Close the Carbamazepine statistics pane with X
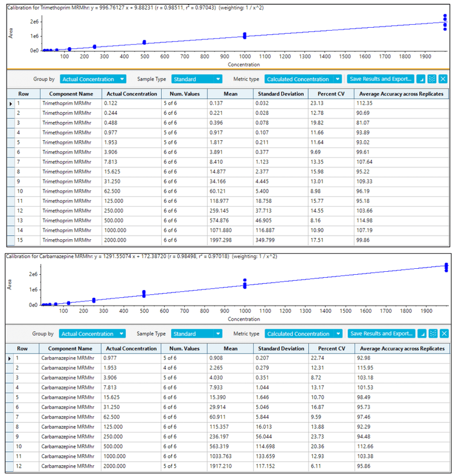Screen dimensions: 453x476 [443, 333]
